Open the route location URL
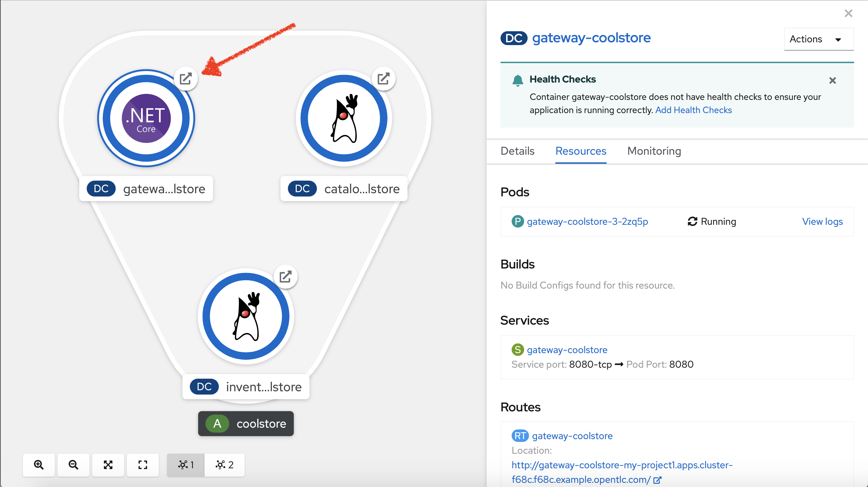Screen dimensions: 868x487 pyautogui.click(x=622, y=472)
